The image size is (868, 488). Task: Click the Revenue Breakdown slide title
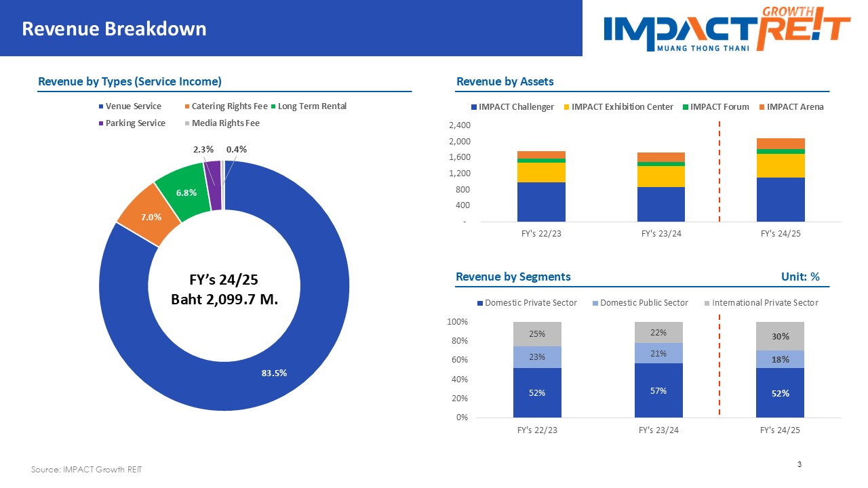click(x=114, y=28)
